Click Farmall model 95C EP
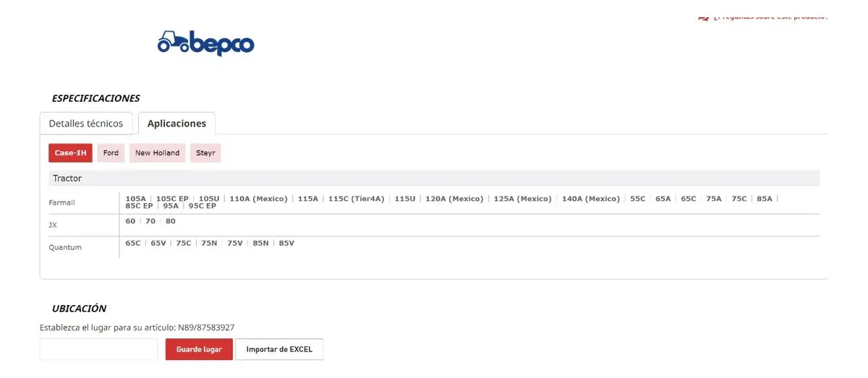The height and width of the screenshot is (378, 868). point(203,206)
